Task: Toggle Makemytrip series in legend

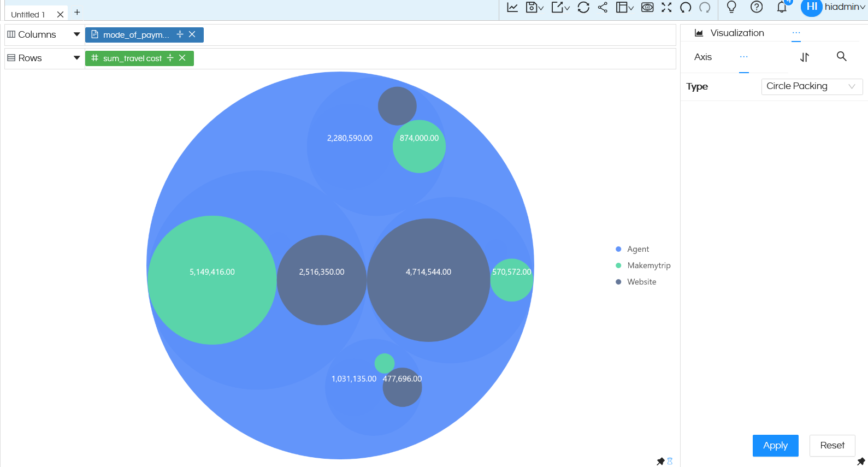Action: (x=643, y=265)
